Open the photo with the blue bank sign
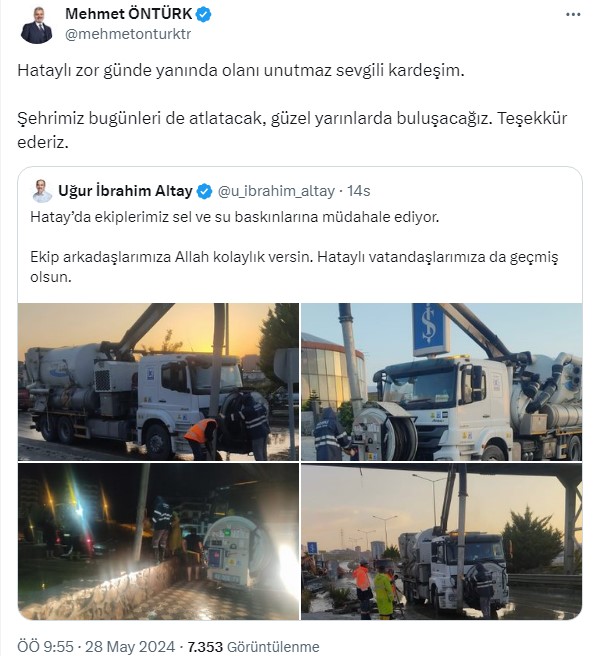The image size is (598, 656). coord(441,382)
